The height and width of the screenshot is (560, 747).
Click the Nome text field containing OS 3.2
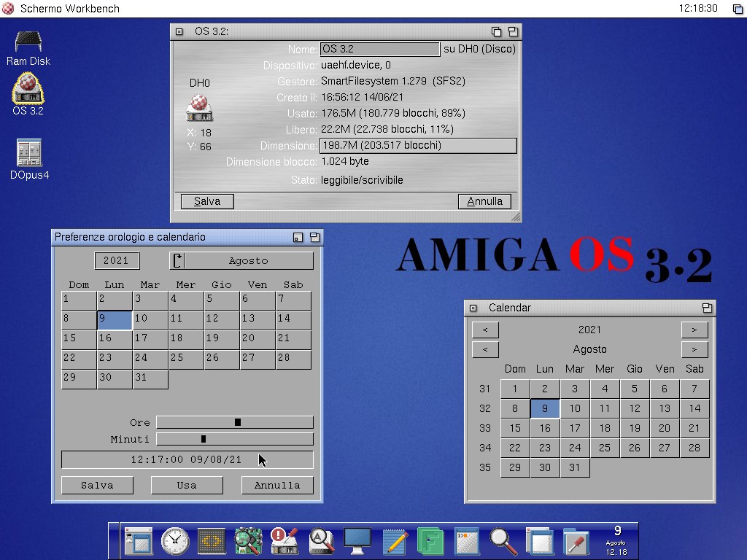click(379, 49)
